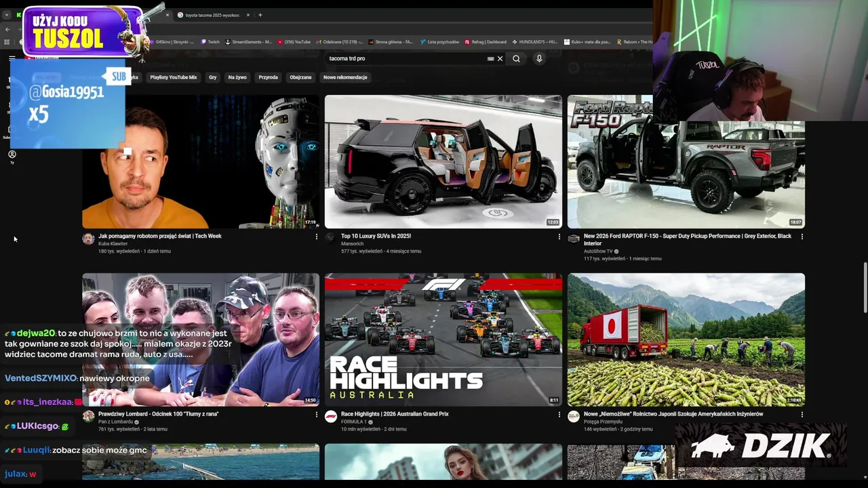868x488 pixels.
Task: Go back with the browser back arrow
Action: [7, 29]
